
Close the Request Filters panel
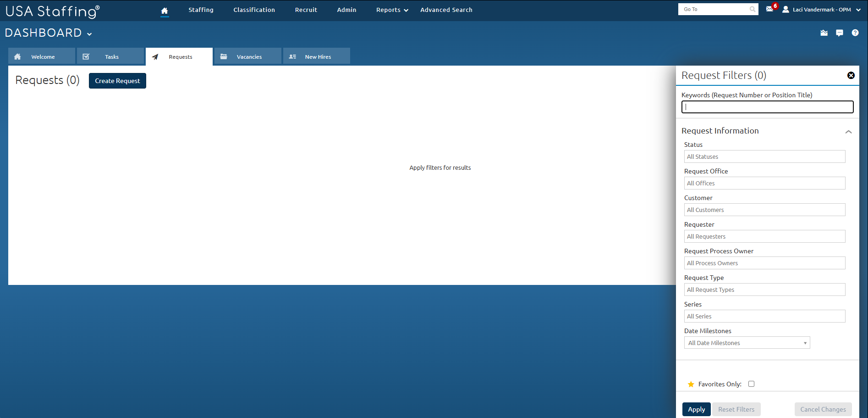851,76
